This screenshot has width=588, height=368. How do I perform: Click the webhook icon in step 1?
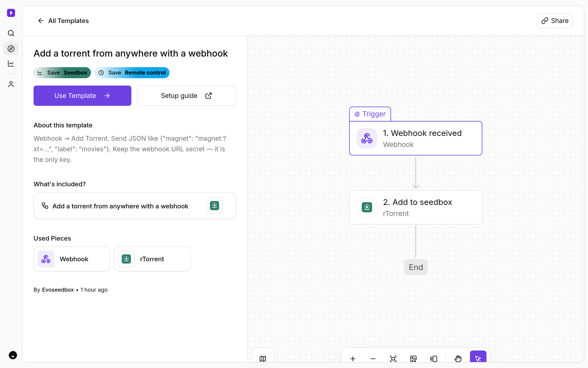367,138
